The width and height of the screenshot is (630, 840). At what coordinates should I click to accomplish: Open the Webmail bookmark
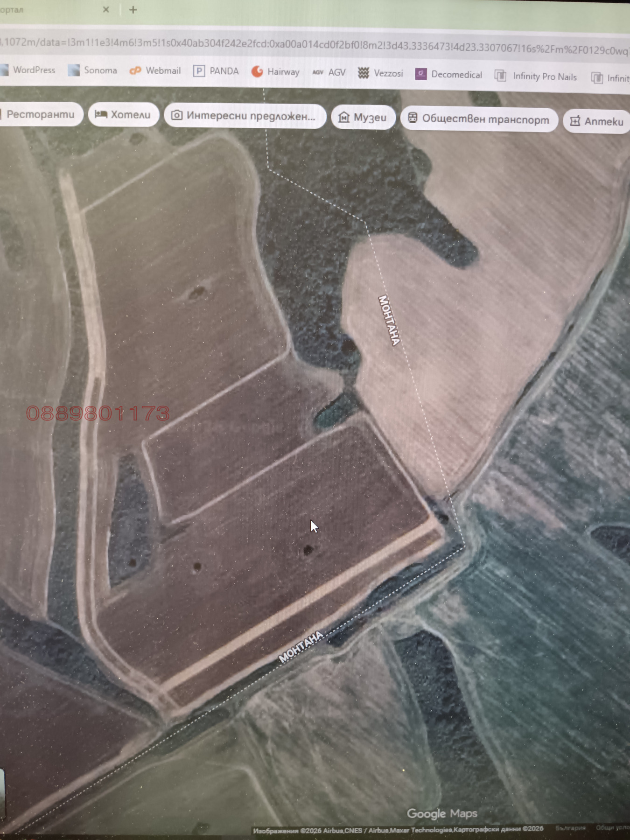(x=155, y=71)
